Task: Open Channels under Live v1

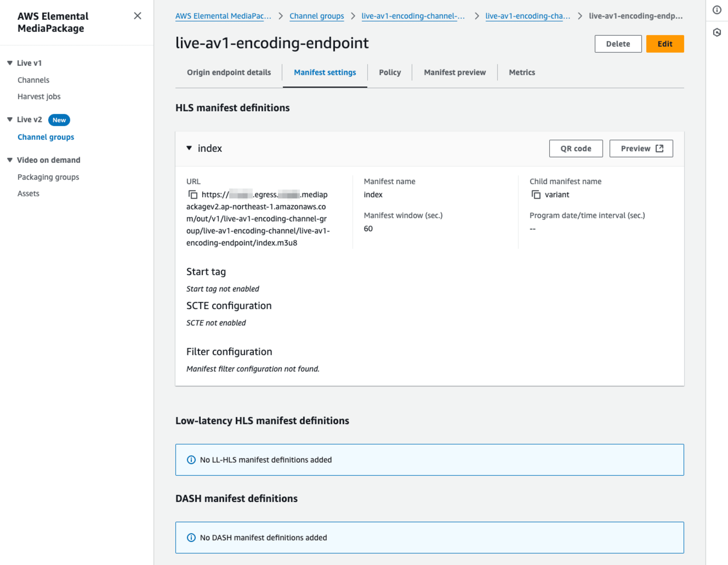Action: pyautogui.click(x=33, y=80)
